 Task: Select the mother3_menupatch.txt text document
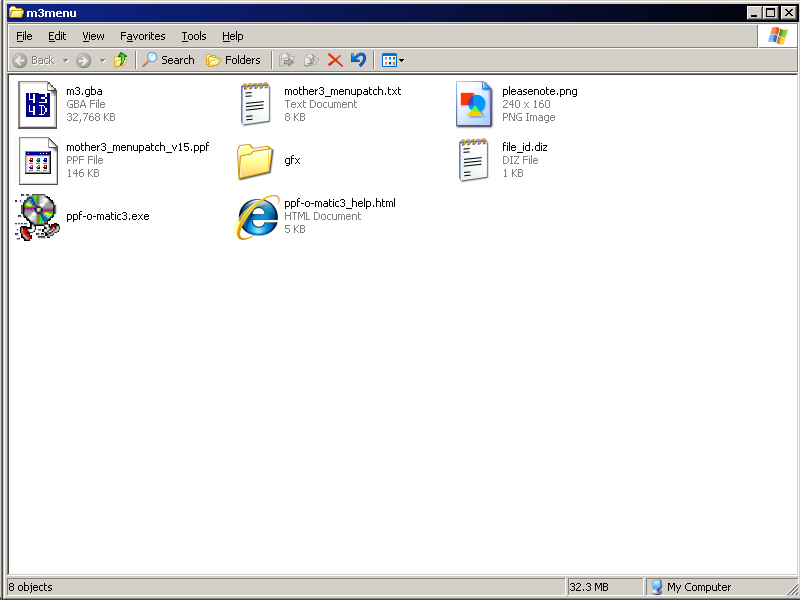click(x=257, y=105)
